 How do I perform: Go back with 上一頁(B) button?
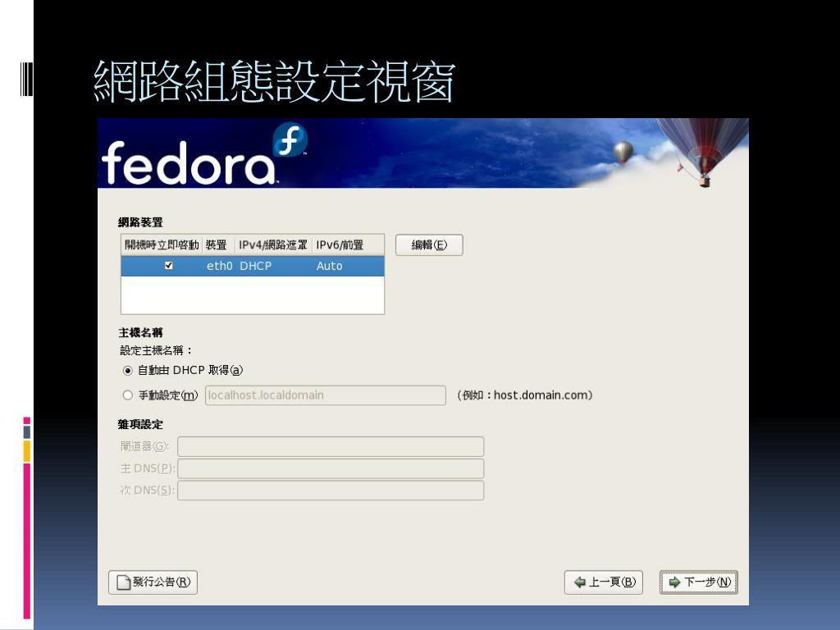click(604, 582)
